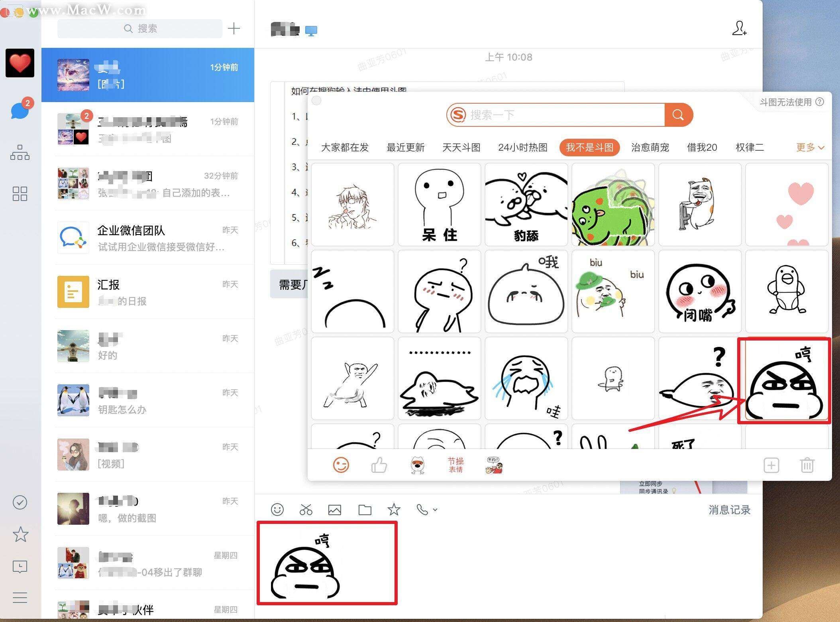
Task: Open the send file folder icon
Action: click(365, 509)
